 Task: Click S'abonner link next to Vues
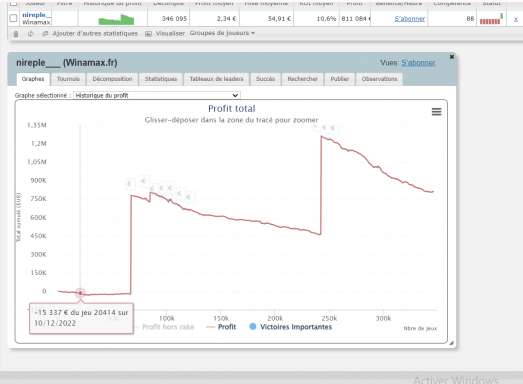point(418,63)
